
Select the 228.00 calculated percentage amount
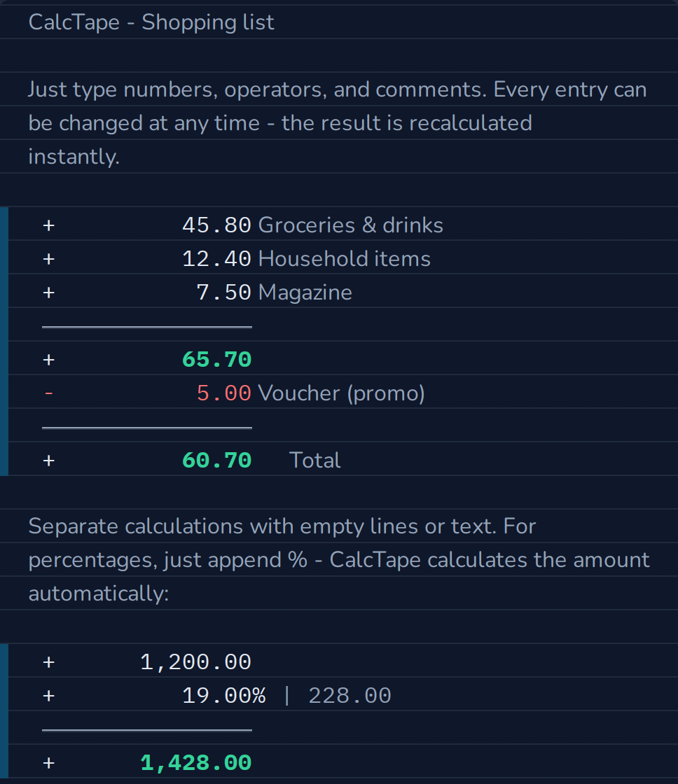coord(350,696)
